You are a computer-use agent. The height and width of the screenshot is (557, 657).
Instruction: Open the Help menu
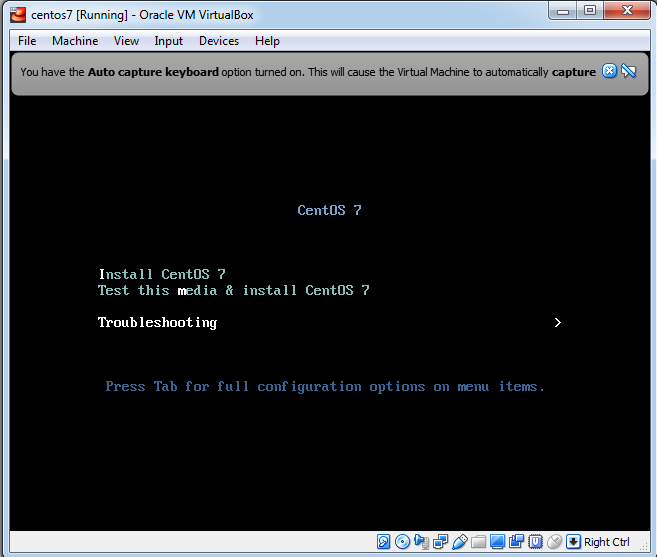(267, 41)
